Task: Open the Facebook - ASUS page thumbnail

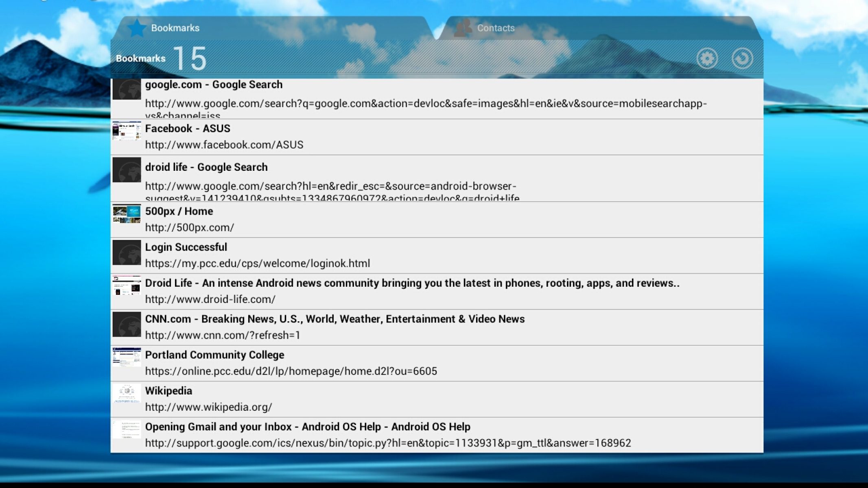Action: (x=127, y=131)
